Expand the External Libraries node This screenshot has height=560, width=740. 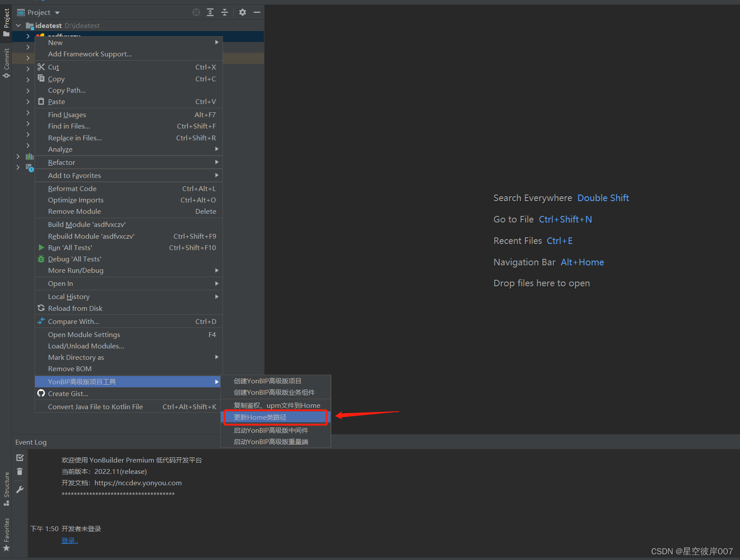pos(18,156)
